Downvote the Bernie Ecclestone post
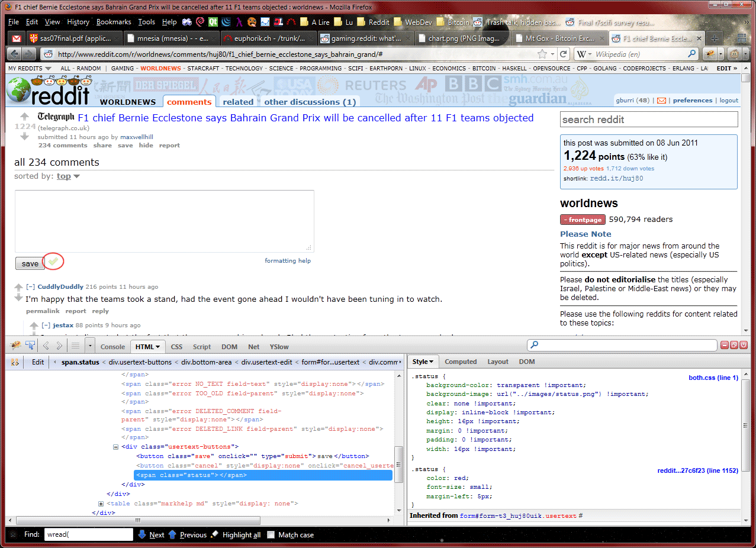 [24, 137]
